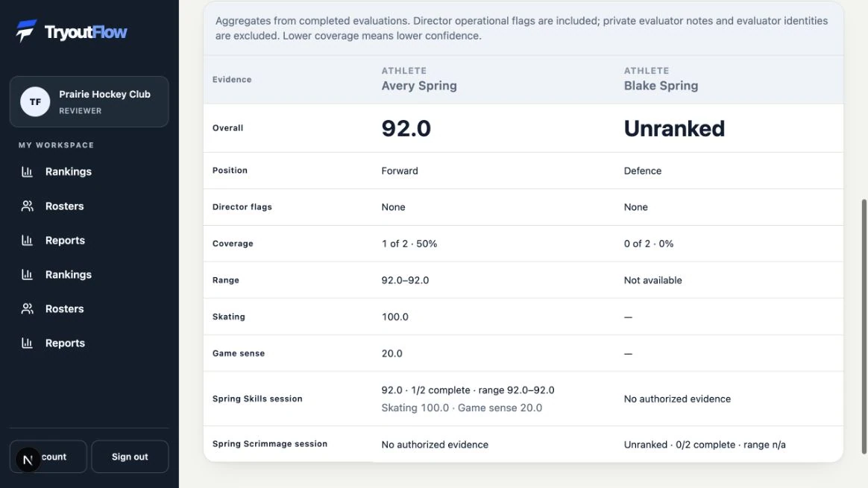Click the Game sense score 20.0

(392, 353)
